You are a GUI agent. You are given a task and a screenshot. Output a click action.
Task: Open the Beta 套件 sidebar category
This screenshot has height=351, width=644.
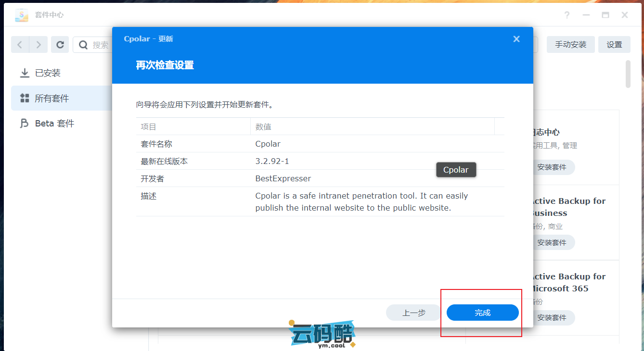click(54, 124)
